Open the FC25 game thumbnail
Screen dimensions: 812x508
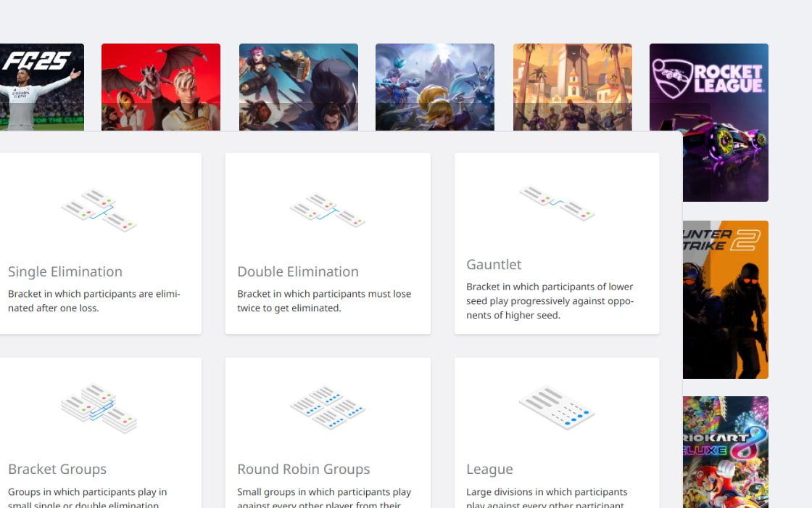click(x=41, y=87)
